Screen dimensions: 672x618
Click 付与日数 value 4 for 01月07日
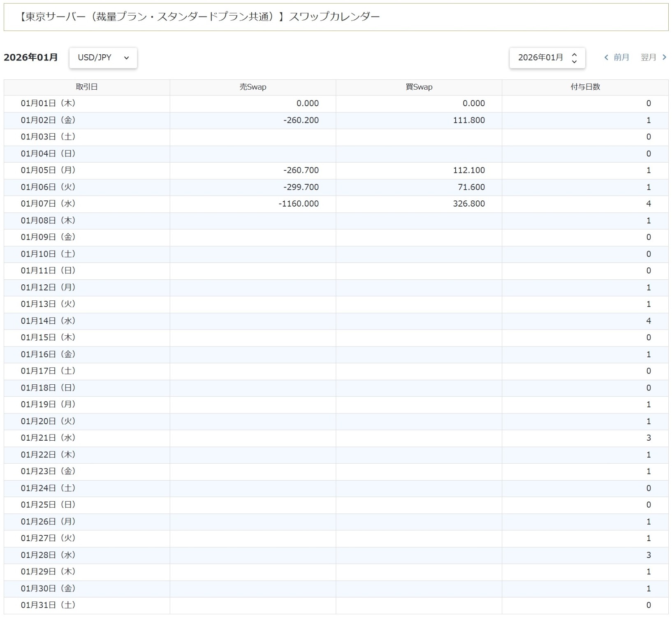click(x=649, y=204)
